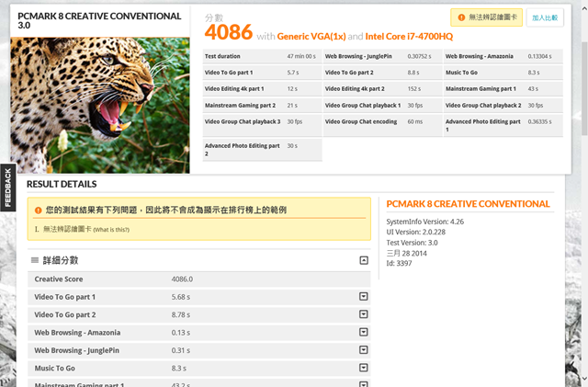Click the "Test duration" cell
Image resolution: width=588 pixels, height=387 pixels.
[x=222, y=56]
